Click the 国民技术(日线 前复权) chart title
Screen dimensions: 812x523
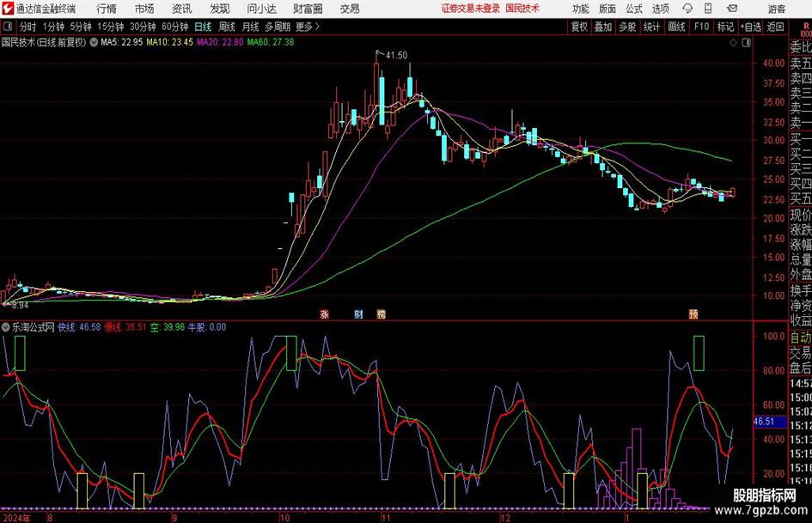(x=44, y=42)
